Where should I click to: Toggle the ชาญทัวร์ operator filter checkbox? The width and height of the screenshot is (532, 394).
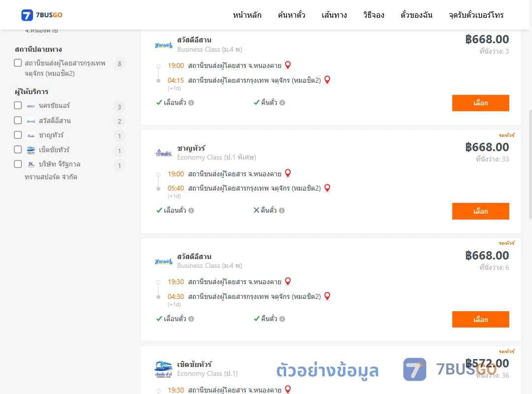[18, 135]
